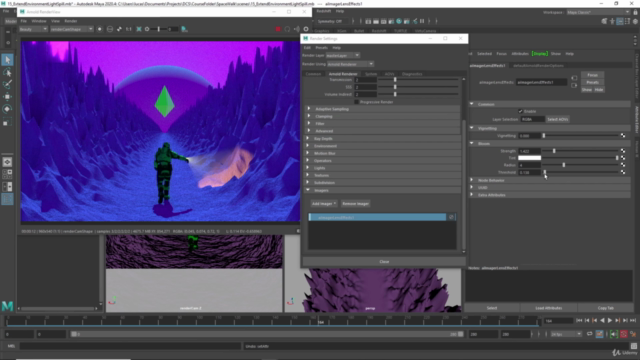Click the sphere display icon in RenderView toolbar

(x=110, y=29)
